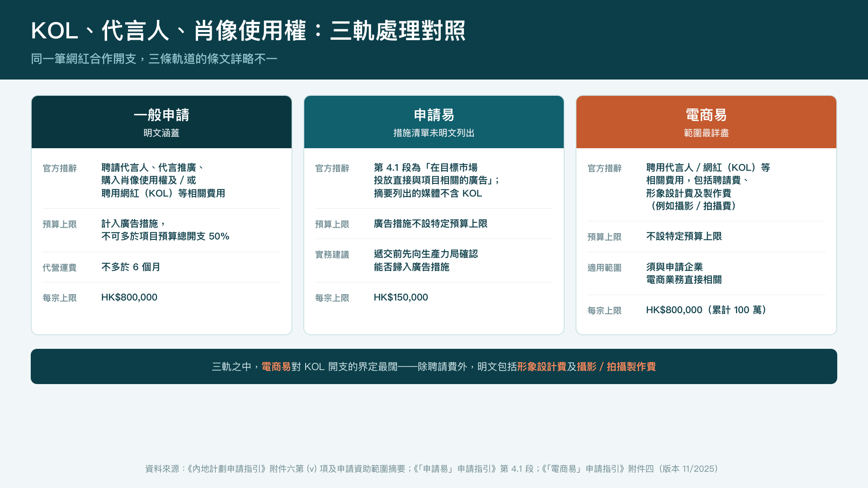Click the 實務建議 label
Image resolution: width=868 pixels, height=488 pixels.
pyautogui.click(x=332, y=254)
